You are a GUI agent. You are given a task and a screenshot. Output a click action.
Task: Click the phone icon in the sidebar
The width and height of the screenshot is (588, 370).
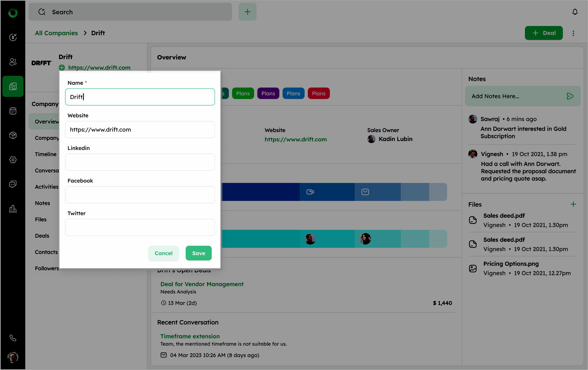pyautogui.click(x=13, y=338)
